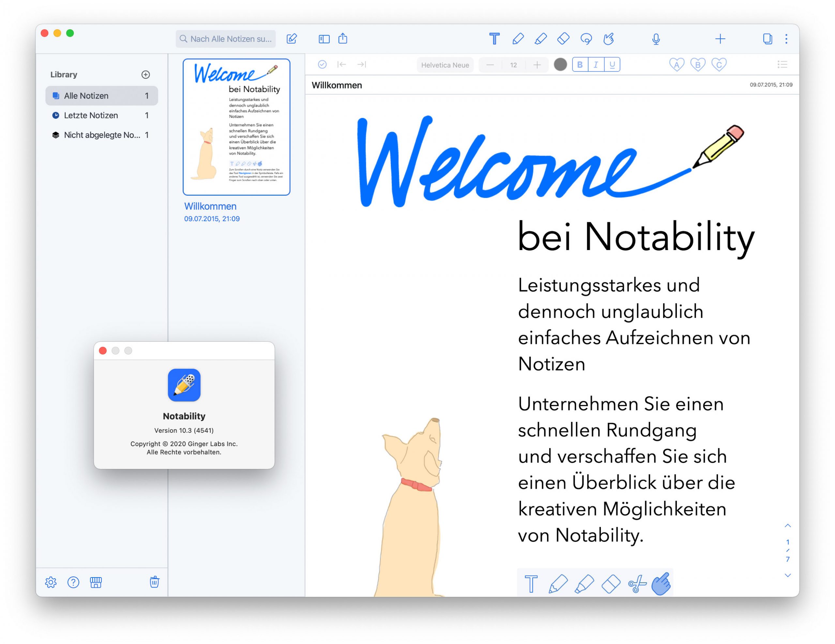Open the gray text color swatch
835x644 pixels.
[560, 65]
